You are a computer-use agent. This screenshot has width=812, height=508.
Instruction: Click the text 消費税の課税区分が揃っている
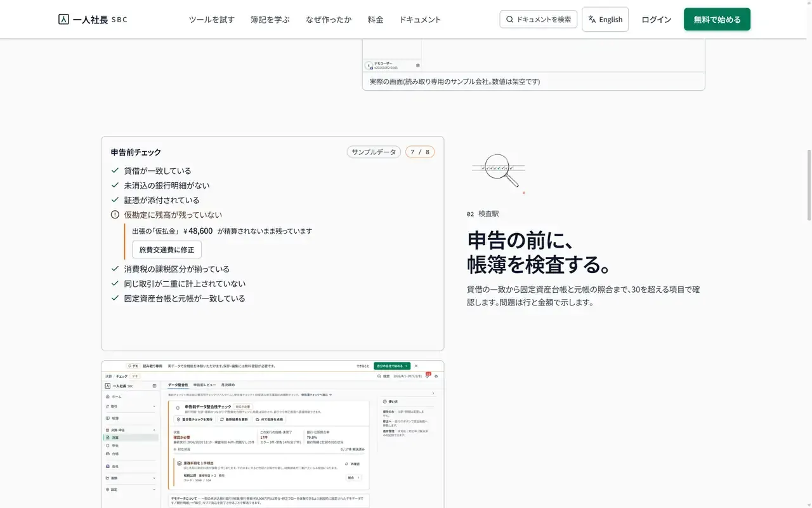click(177, 269)
